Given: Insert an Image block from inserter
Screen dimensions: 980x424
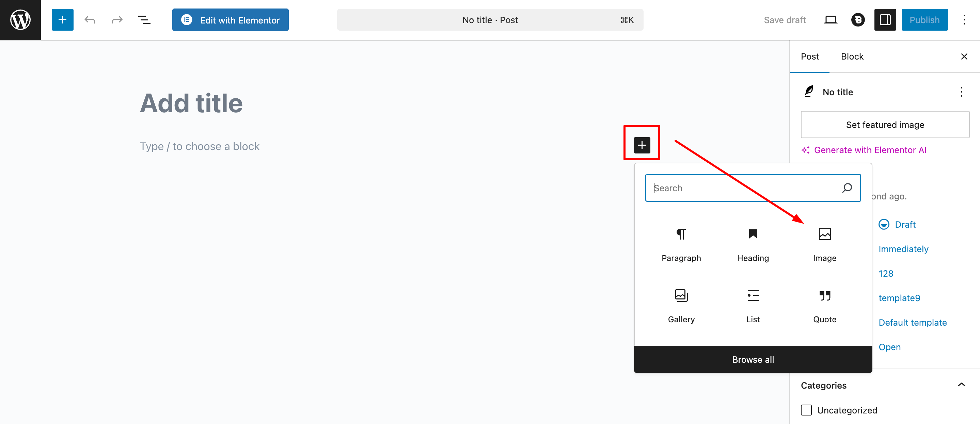Looking at the screenshot, I should 824,243.
